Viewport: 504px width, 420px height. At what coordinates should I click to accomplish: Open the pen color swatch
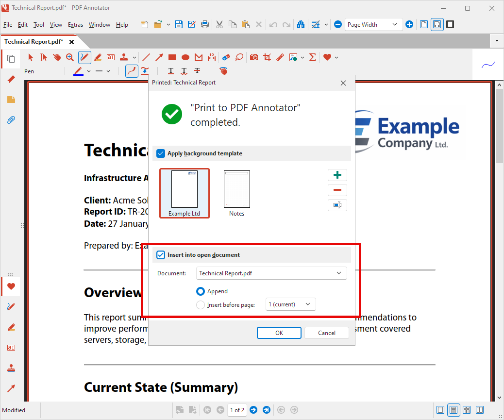tap(79, 71)
